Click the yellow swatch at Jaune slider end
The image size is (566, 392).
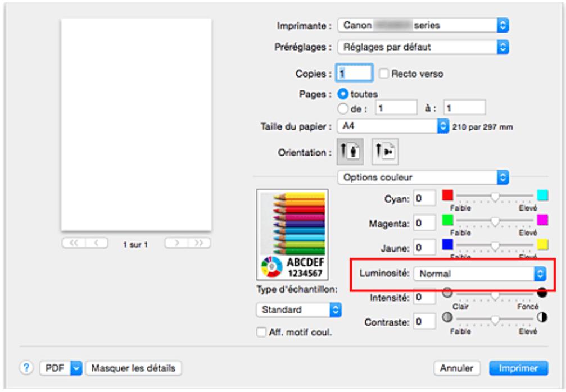[x=542, y=244]
